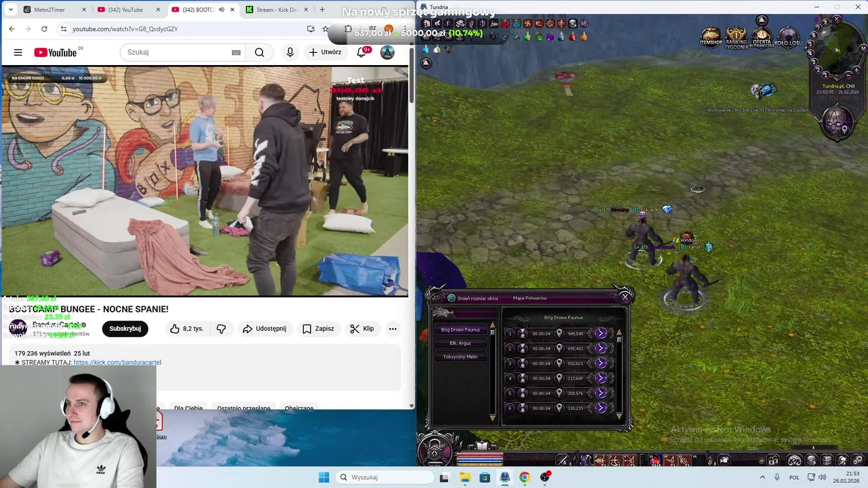Open the YouTube hamburger guide menu

pyautogui.click(x=18, y=52)
